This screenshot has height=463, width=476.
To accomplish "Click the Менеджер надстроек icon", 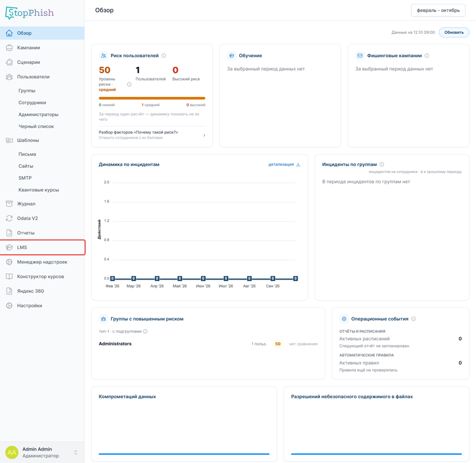I will pyautogui.click(x=9, y=262).
